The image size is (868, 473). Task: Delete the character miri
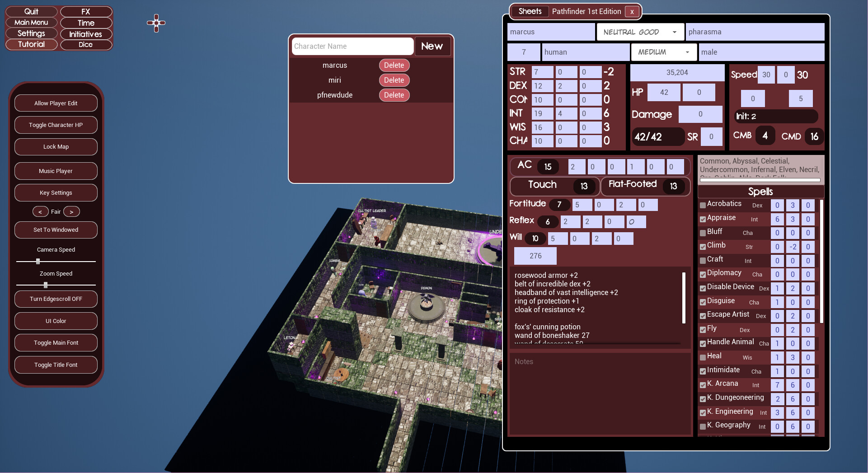(394, 80)
